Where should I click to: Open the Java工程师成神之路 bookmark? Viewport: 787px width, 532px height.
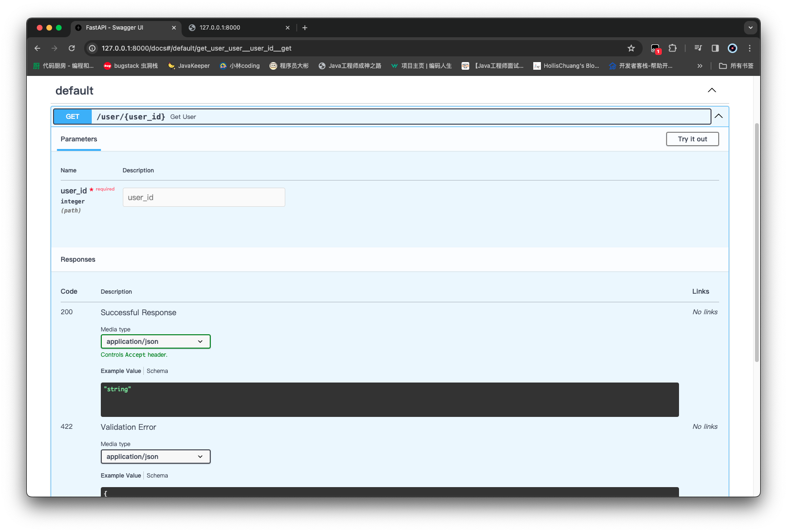[350, 66]
